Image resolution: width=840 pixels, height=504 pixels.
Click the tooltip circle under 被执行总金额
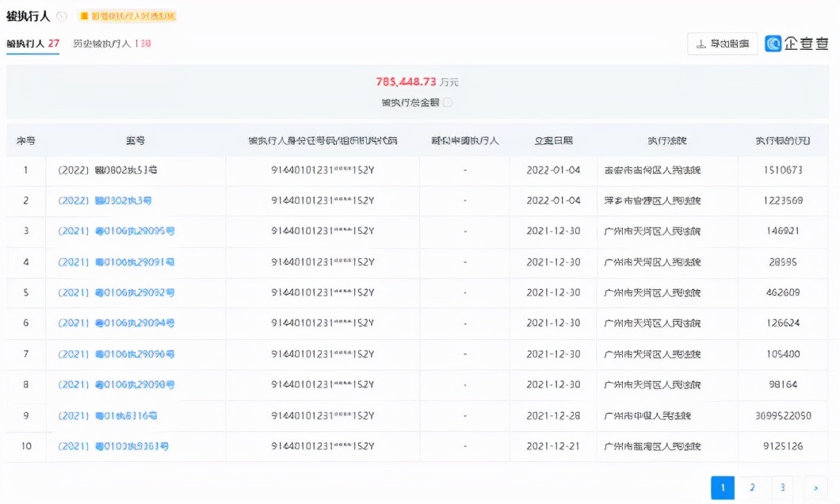coord(447,101)
